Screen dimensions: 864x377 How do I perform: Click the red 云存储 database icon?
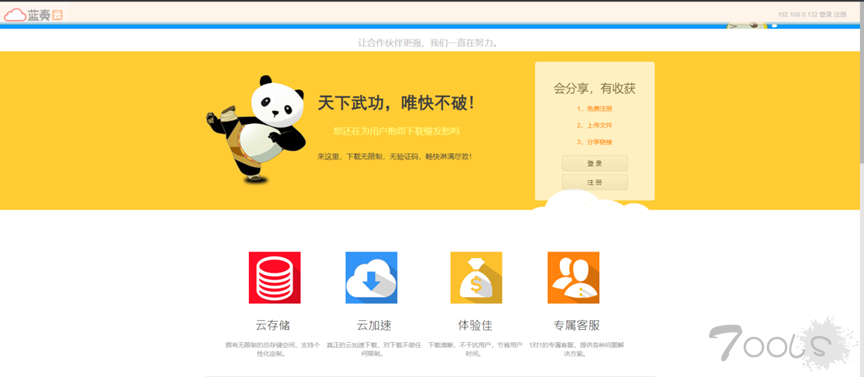[274, 278]
